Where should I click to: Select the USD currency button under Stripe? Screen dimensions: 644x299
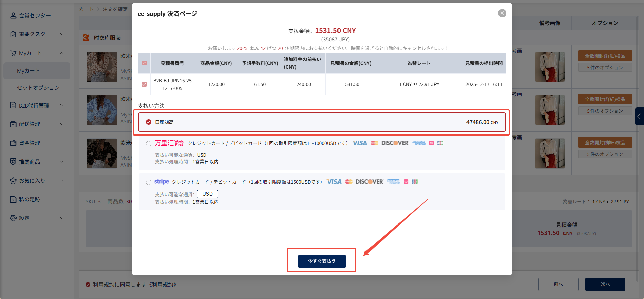coord(207,194)
